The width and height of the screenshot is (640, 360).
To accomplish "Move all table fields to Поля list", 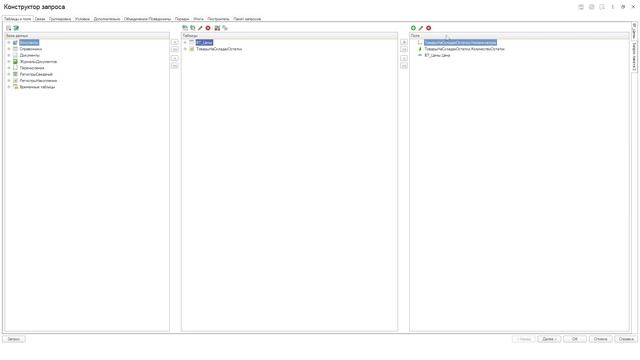I will pyautogui.click(x=404, y=49).
